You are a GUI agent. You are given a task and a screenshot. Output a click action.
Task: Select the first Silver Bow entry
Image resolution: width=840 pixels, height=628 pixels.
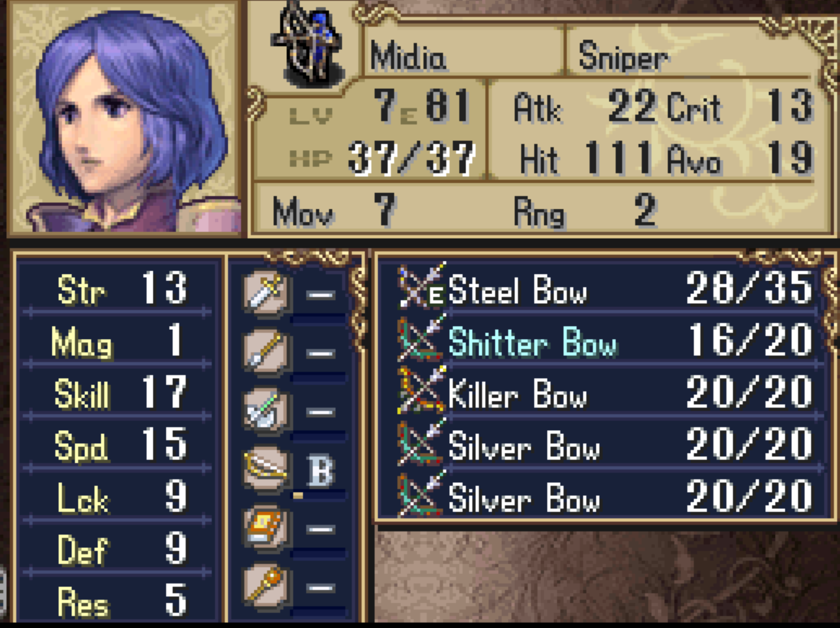(x=605, y=446)
